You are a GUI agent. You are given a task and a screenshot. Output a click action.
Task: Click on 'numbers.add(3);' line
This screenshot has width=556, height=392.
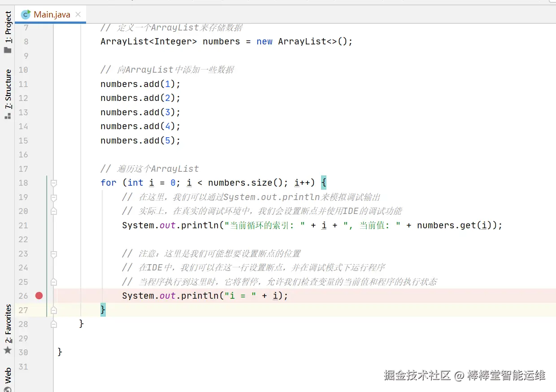[140, 112]
